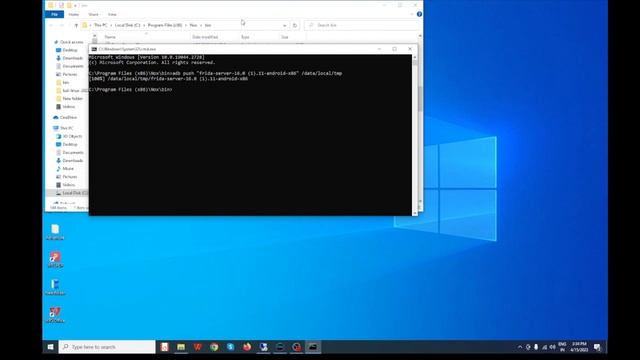Open the 'New folder' item in Quick access
640x360 pixels.
pyautogui.click(x=73, y=99)
